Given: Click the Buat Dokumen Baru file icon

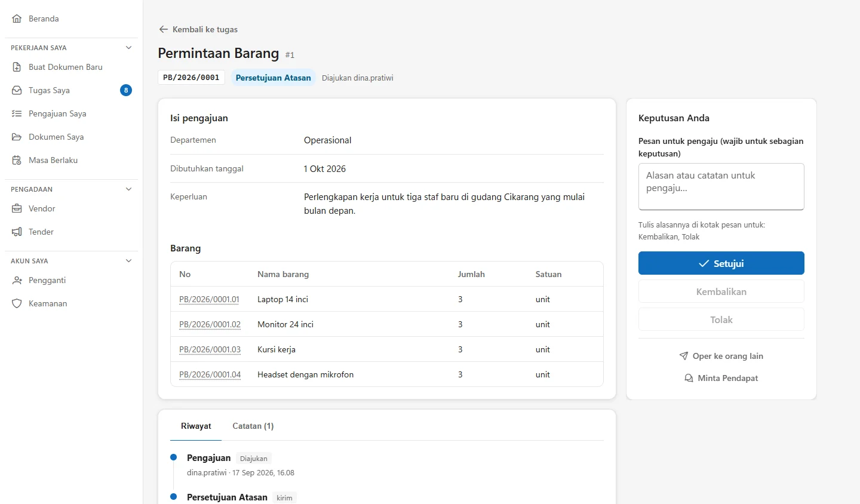Looking at the screenshot, I should [x=17, y=67].
